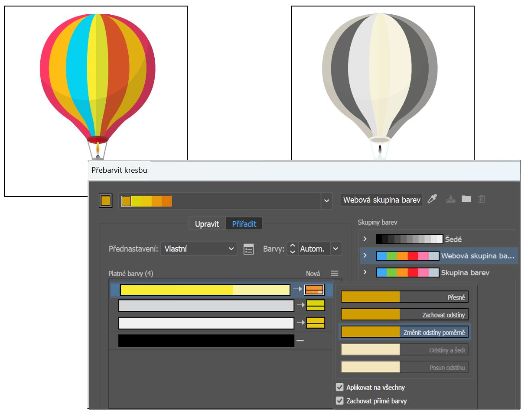Switch to the Přiřadit tab

click(244, 224)
